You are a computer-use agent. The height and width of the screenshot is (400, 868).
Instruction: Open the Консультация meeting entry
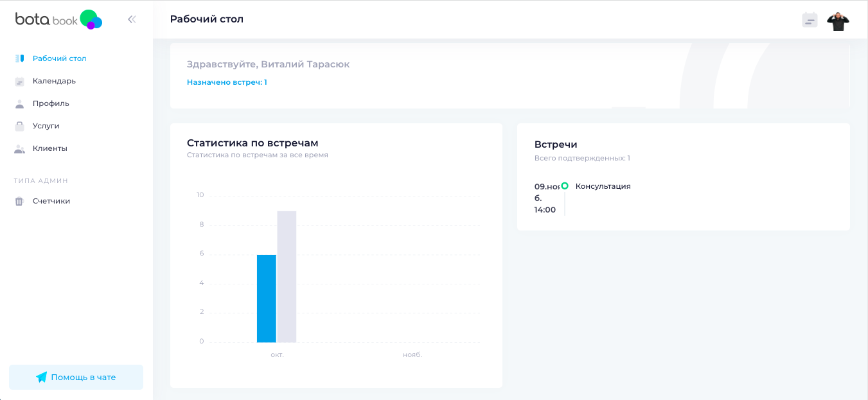603,186
